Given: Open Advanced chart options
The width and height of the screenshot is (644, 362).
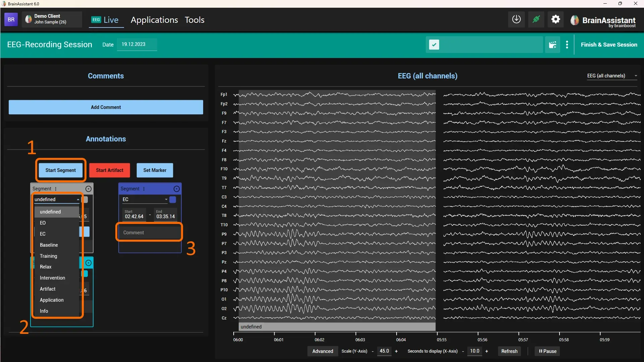Looking at the screenshot, I should pyautogui.click(x=323, y=351).
